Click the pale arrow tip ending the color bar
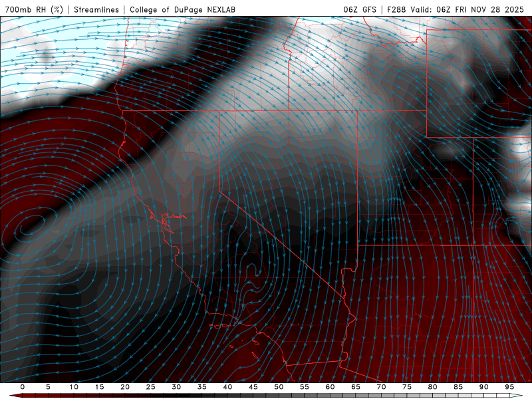Viewport: 532px width, 399px height. click(x=517, y=396)
